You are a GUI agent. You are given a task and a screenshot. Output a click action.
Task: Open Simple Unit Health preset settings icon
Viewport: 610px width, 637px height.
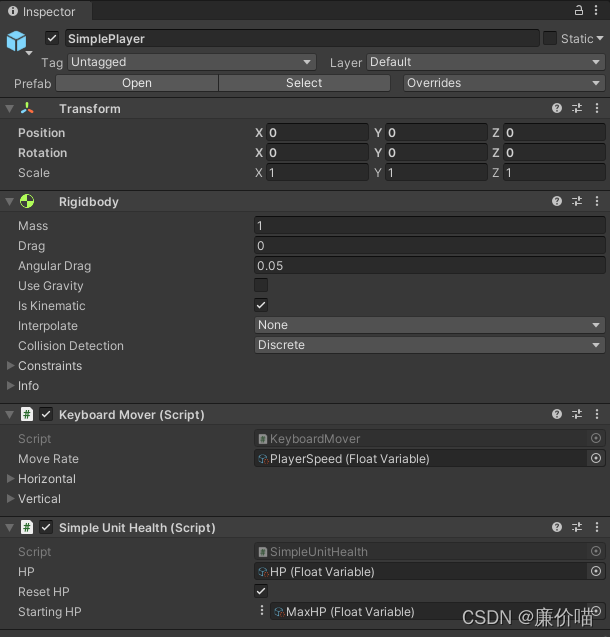coord(577,527)
